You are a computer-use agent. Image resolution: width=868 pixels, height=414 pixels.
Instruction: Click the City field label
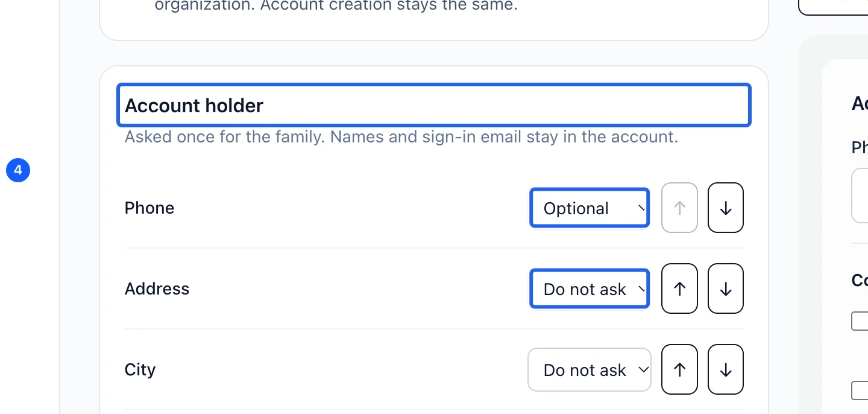click(x=140, y=369)
